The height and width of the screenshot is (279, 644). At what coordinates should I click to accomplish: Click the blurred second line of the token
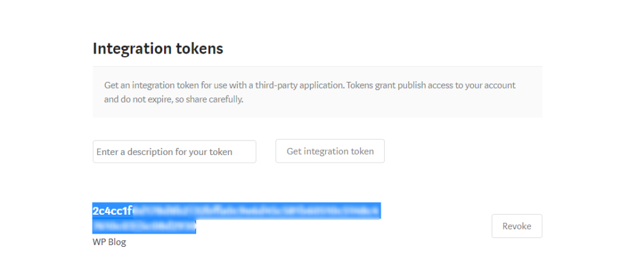pos(145,225)
